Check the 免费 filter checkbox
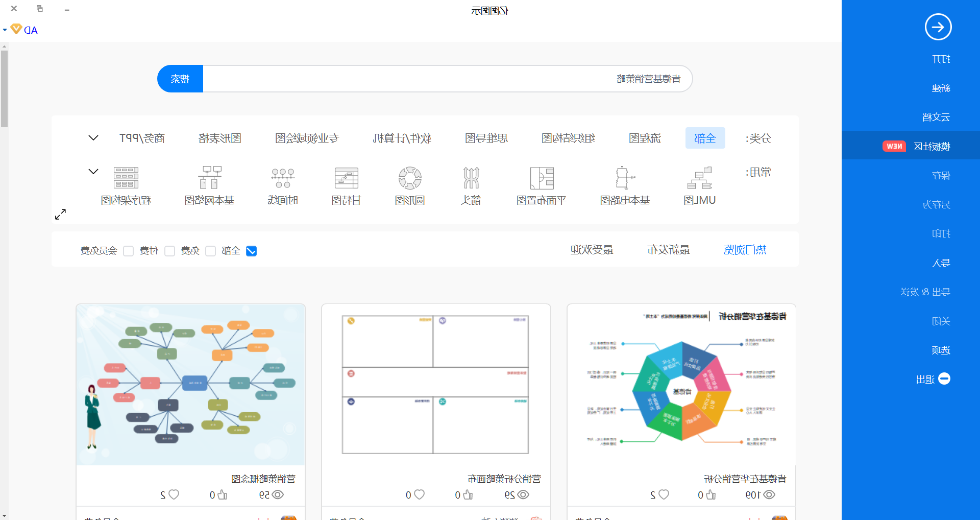 coord(210,251)
